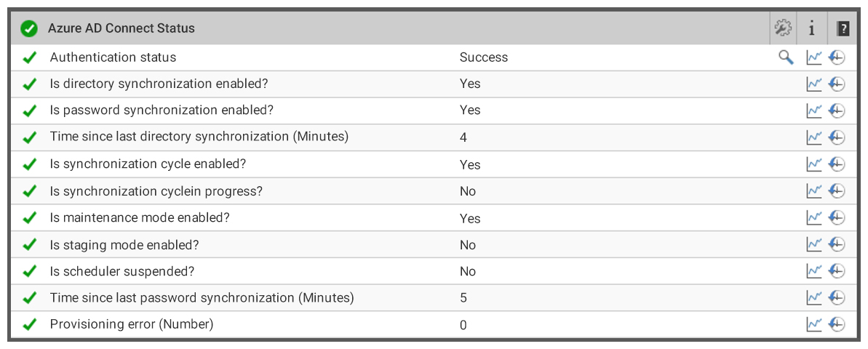Click magnifier icon for Authentication status
Screen dimensions: 868x349
click(x=786, y=57)
